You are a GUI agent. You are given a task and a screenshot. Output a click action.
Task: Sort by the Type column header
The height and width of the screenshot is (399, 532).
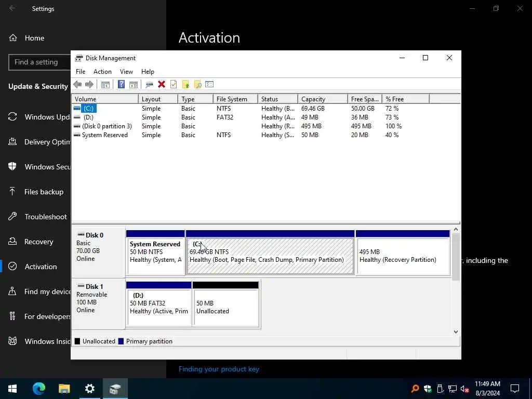tap(195, 99)
